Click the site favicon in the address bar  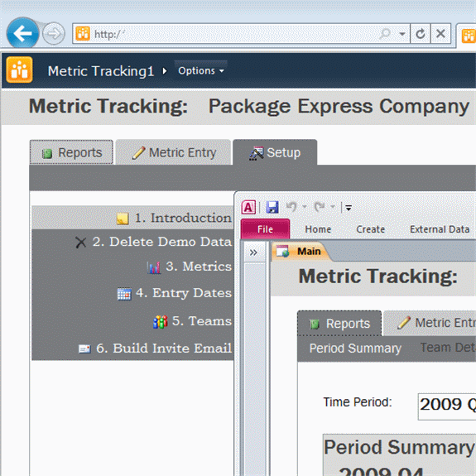pyautogui.click(x=83, y=33)
